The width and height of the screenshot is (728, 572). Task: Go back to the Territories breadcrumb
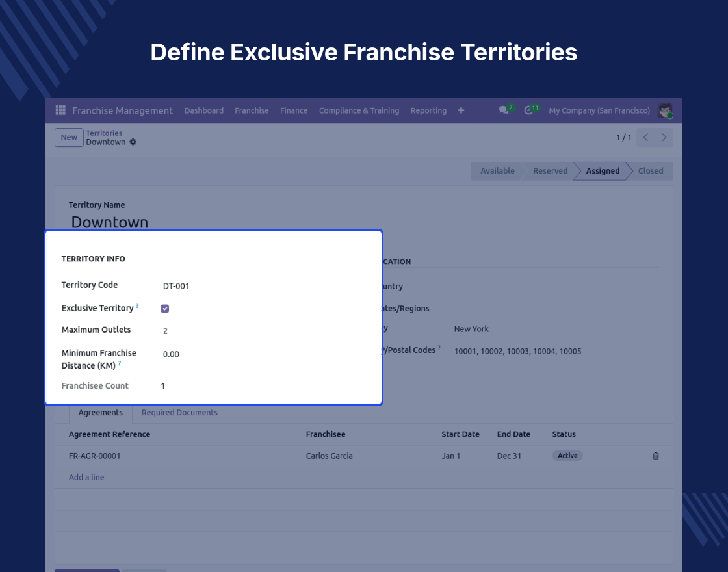coord(104,133)
